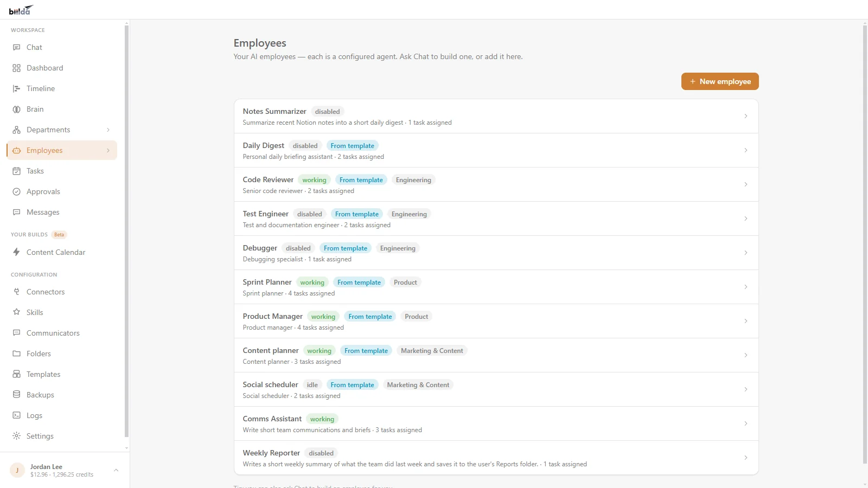
Task: Go to Tasks in the sidebar
Action: pos(62,171)
